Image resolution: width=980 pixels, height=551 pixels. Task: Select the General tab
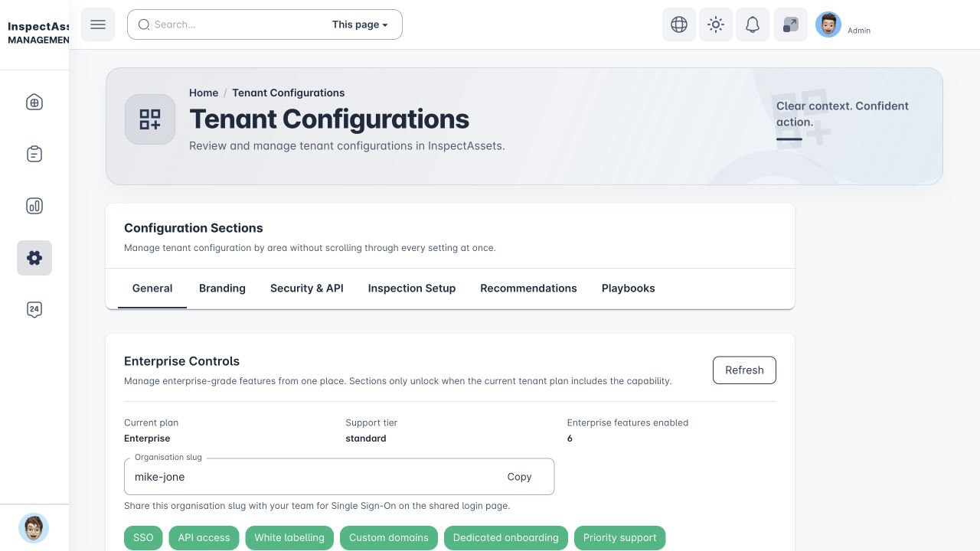coord(152,289)
